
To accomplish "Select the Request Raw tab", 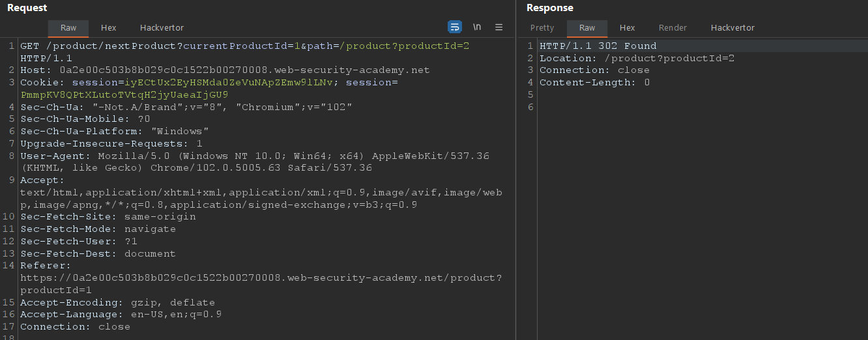I will 68,28.
